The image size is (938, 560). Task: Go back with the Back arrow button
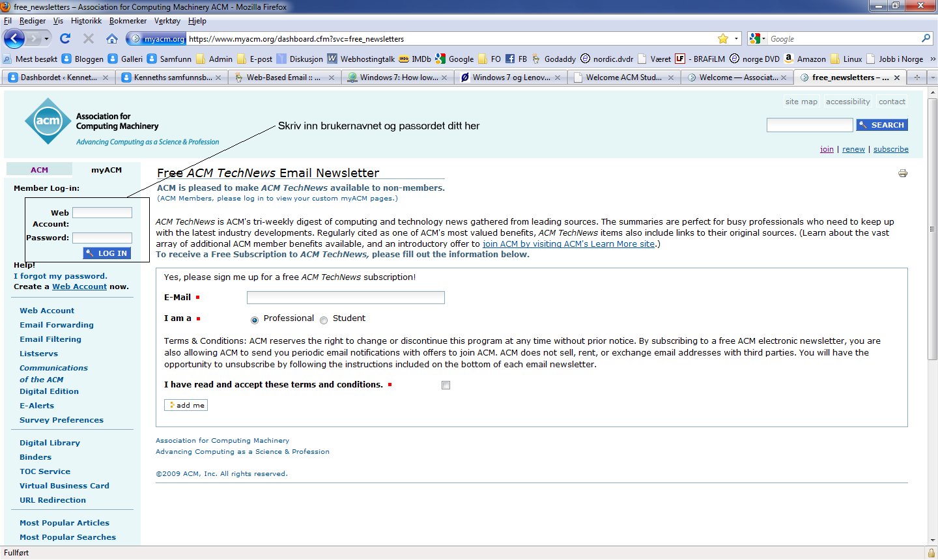(x=14, y=38)
